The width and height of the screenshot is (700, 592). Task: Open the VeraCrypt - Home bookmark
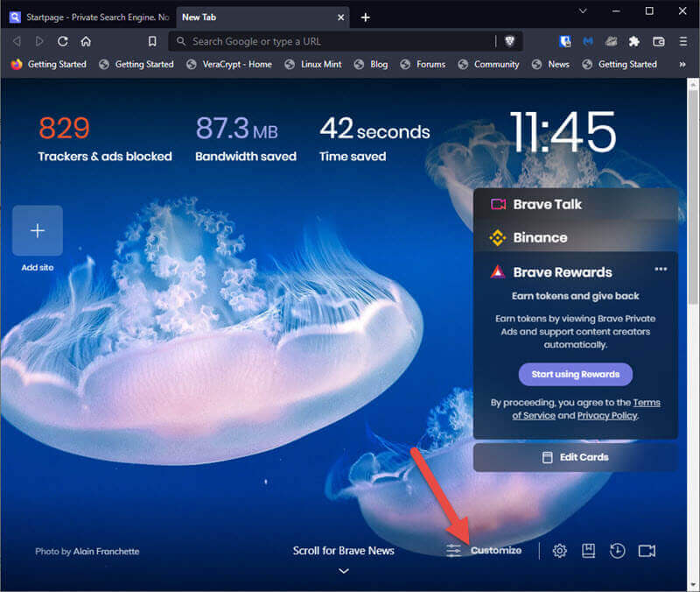click(231, 64)
